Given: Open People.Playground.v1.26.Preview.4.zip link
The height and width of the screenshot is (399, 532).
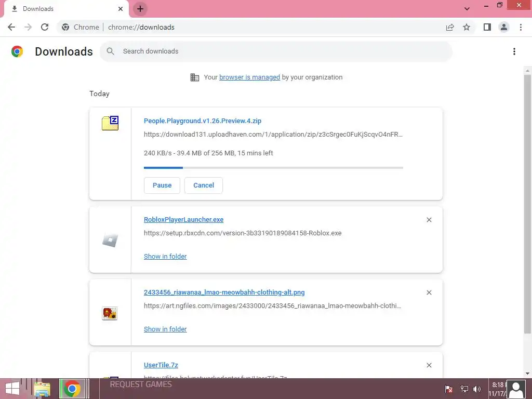Looking at the screenshot, I should pyautogui.click(x=203, y=121).
